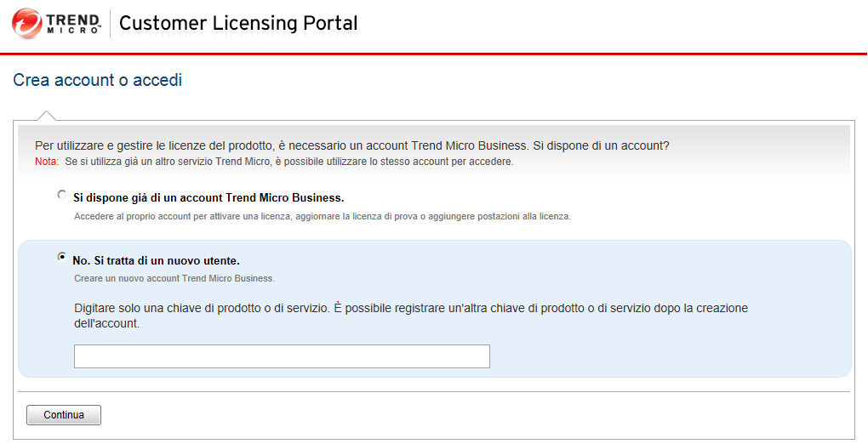Click the separator line above Continua

click(x=434, y=391)
